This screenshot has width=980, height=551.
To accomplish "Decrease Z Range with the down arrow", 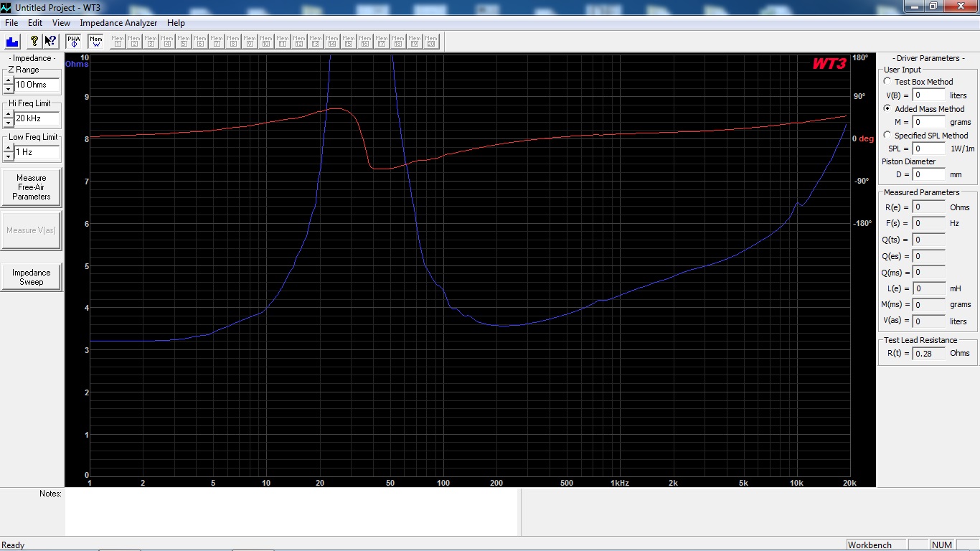I will pos(9,89).
